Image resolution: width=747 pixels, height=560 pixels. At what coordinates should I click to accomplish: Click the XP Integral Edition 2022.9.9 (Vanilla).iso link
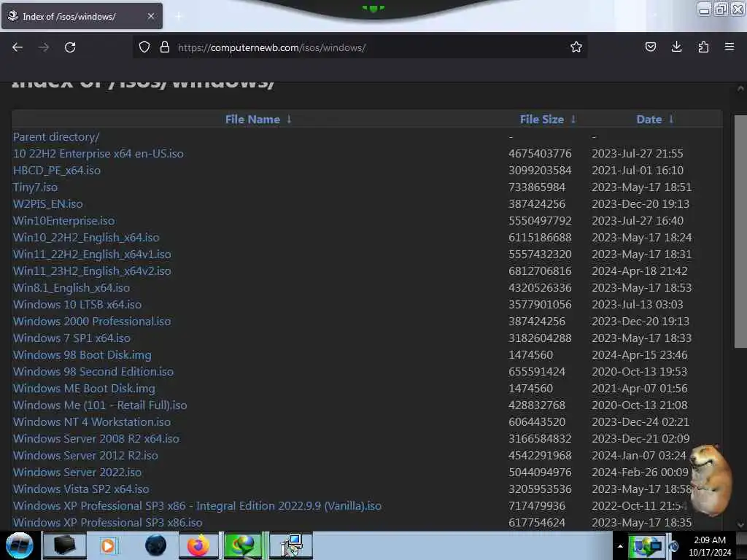pos(197,506)
